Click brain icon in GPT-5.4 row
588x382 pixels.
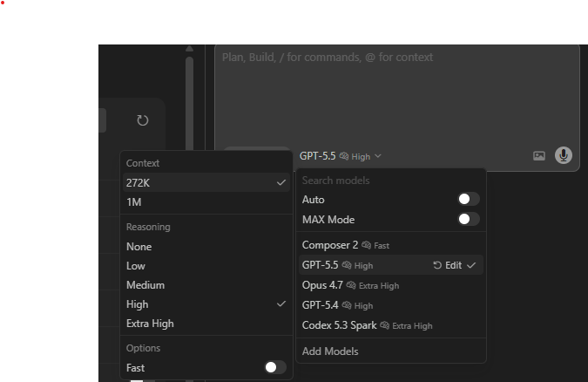coord(347,305)
